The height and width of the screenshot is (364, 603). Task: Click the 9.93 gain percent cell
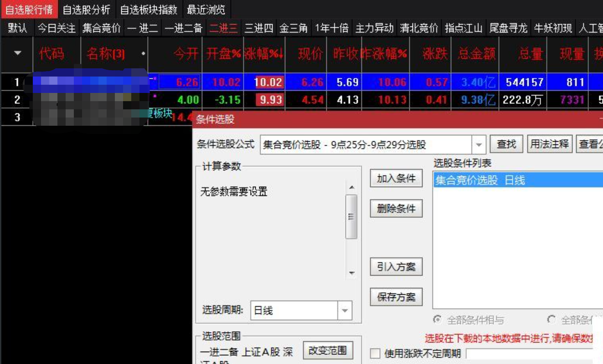270,100
